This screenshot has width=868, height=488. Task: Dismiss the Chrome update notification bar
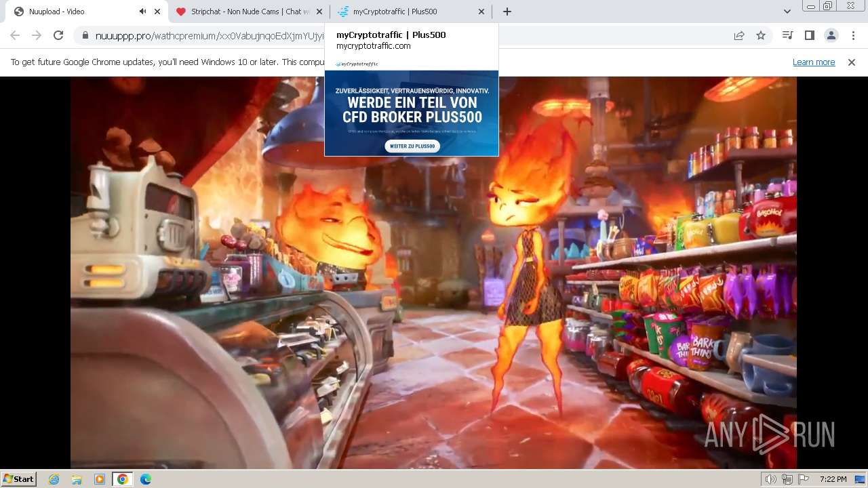[852, 62]
